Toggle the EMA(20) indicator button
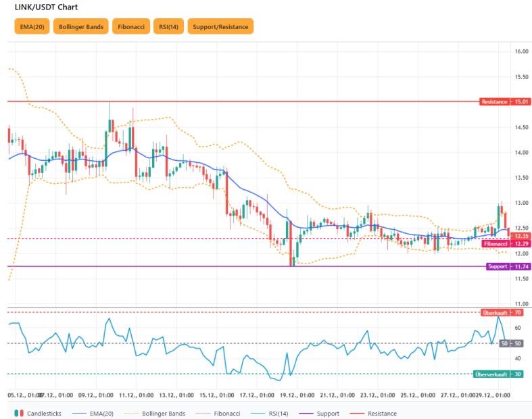The width and height of the screenshot is (532, 419). coord(32,27)
